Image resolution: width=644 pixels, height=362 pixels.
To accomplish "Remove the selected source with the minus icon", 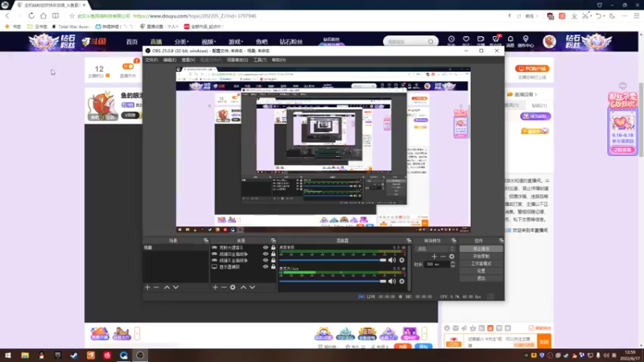I will tap(224, 287).
